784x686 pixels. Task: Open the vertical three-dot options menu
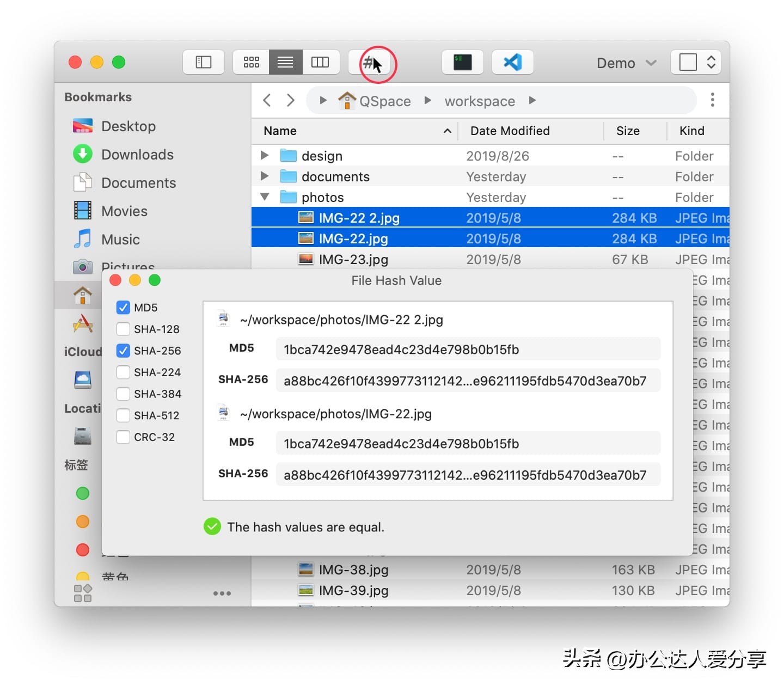click(x=712, y=100)
